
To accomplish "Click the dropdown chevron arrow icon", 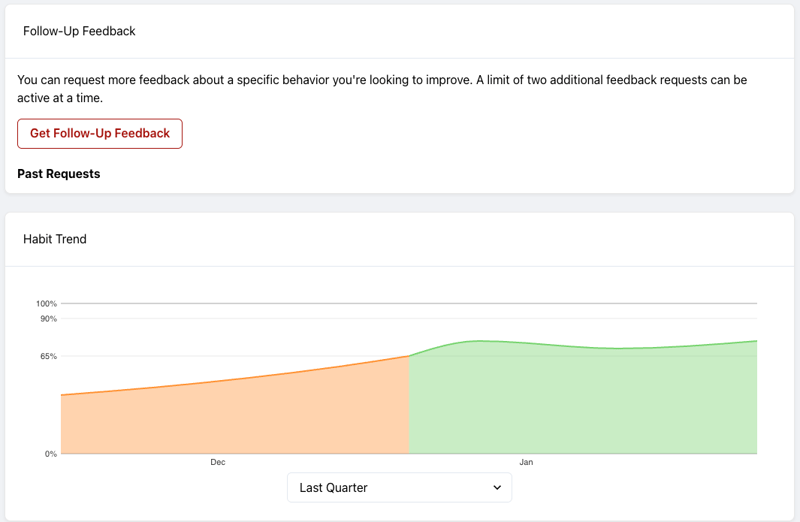I will 497,487.
